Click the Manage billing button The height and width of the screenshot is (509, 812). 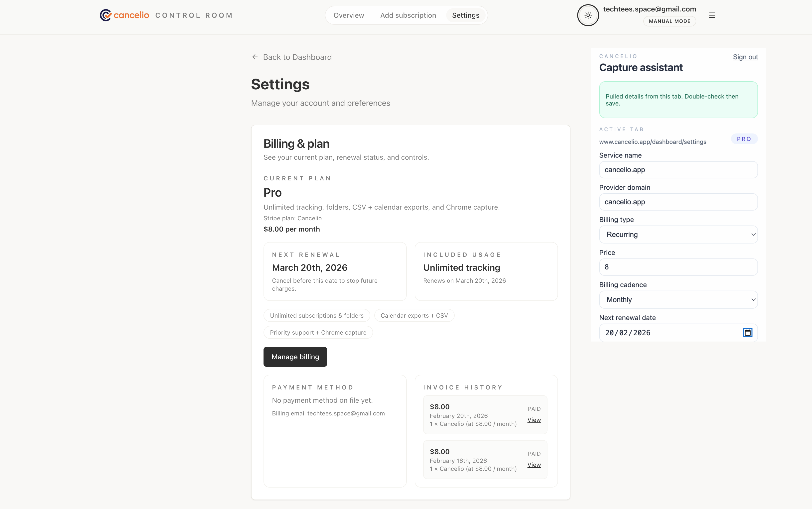pos(295,357)
